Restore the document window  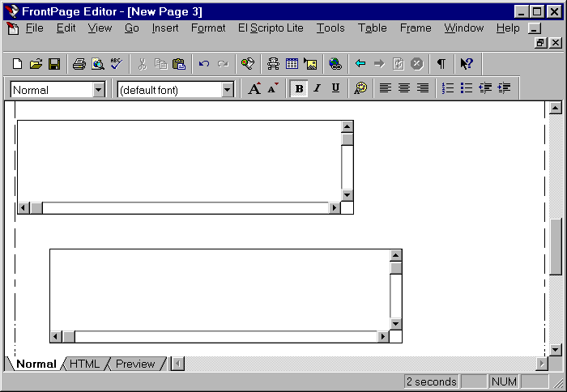pos(540,43)
